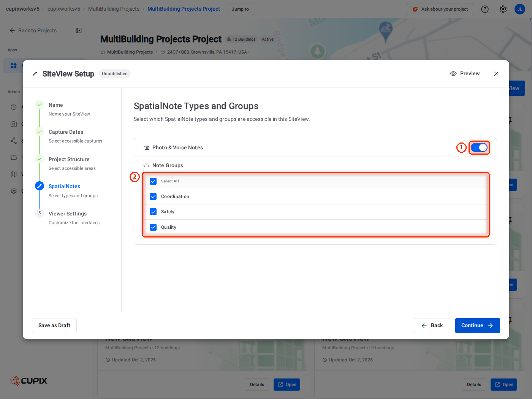532x399 pixels.
Task: Click the Photo & Voice Notes camera icon
Action: pyautogui.click(x=146, y=147)
